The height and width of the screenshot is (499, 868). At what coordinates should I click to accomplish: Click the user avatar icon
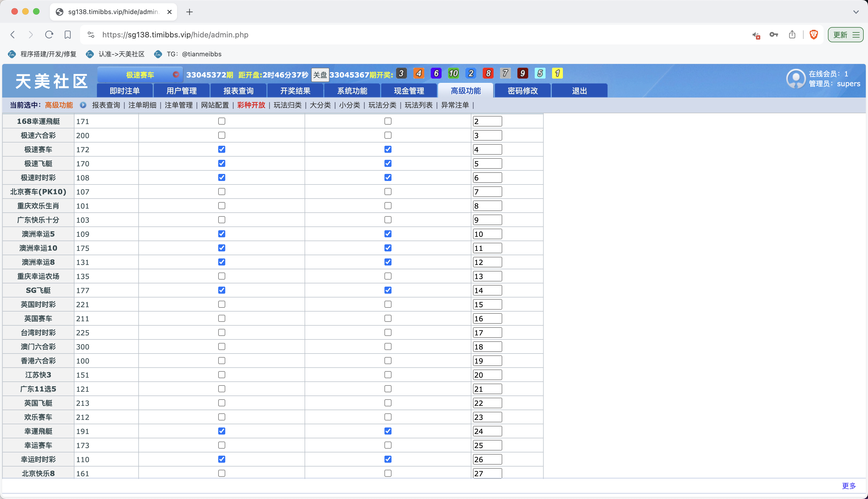tap(796, 79)
